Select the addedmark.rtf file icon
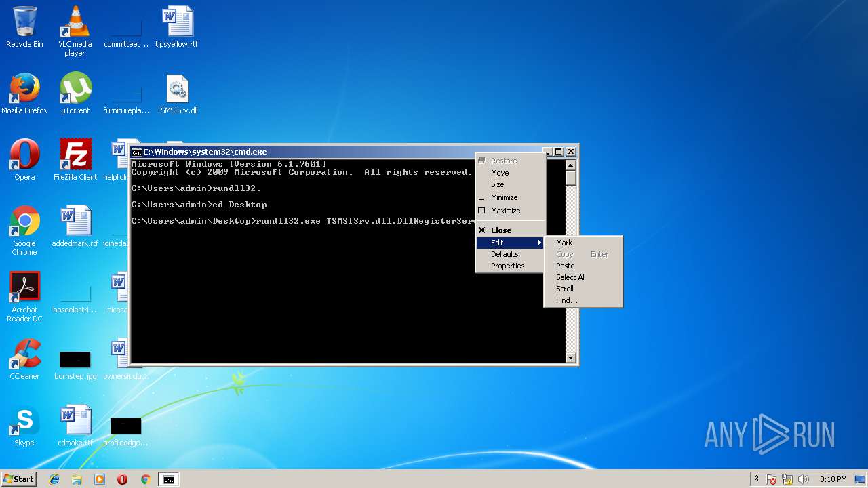 [x=75, y=226]
